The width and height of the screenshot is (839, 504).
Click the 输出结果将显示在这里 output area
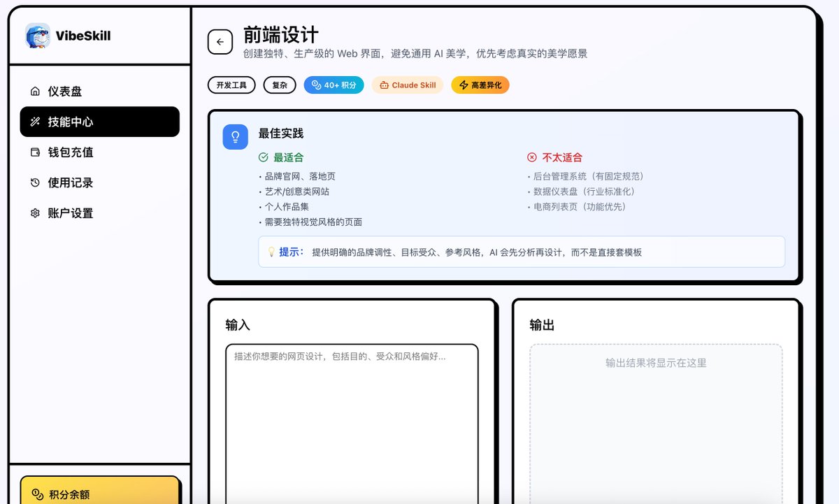click(x=656, y=424)
